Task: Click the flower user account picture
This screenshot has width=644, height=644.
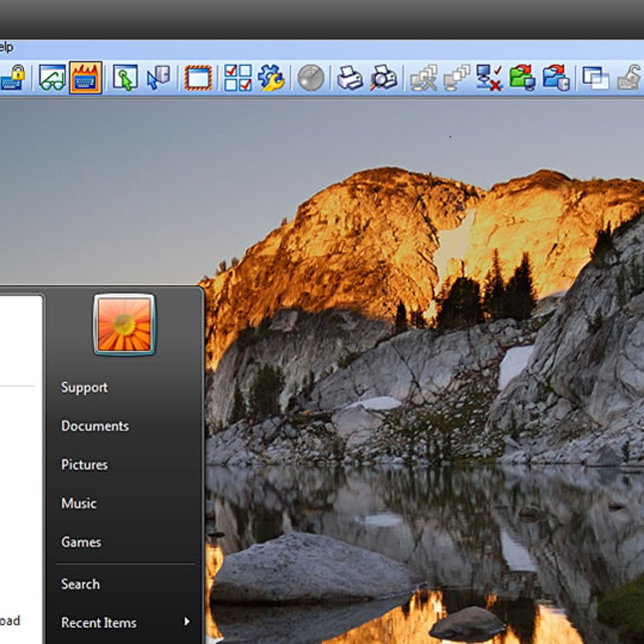Action: click(125, 325)
